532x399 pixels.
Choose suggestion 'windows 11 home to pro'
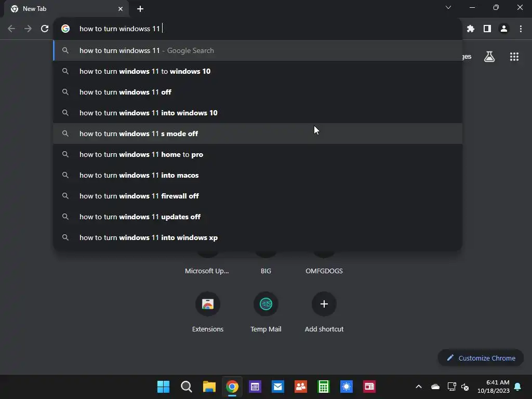[x=258, y=154]
